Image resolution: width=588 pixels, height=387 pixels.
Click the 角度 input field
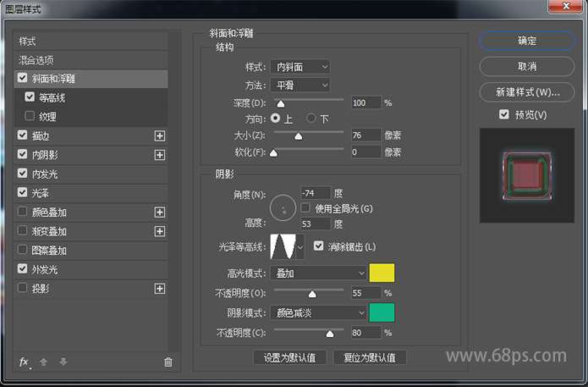314,193
